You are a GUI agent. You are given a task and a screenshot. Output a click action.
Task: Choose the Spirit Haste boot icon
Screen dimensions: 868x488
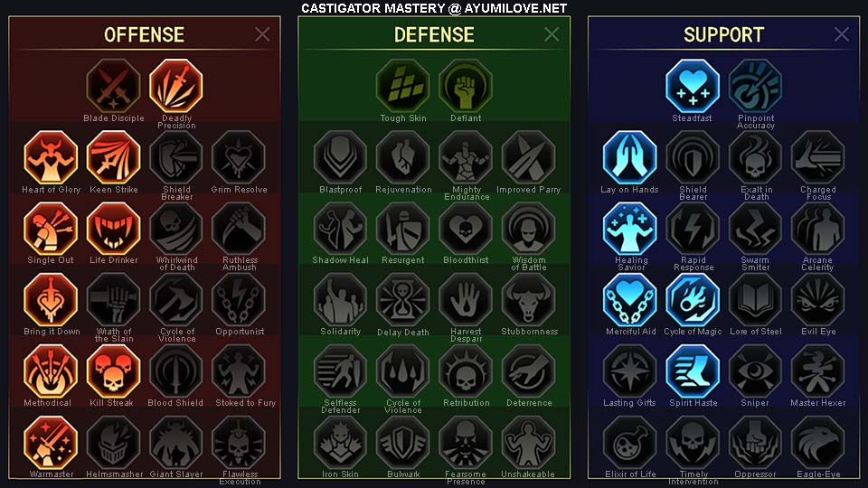pos(693,371)
